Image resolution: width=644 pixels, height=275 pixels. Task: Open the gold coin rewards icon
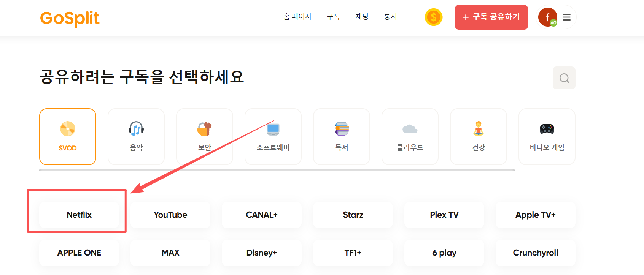(x=434, y=17)
